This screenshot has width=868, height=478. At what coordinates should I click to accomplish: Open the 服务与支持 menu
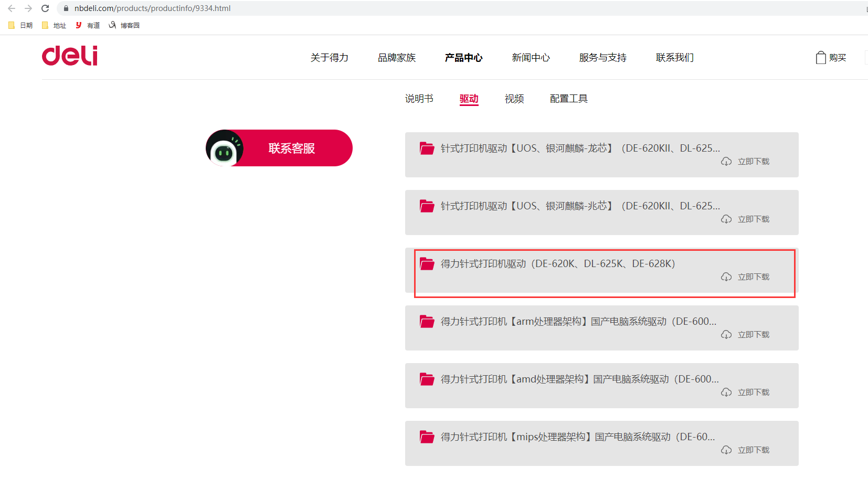603,58
